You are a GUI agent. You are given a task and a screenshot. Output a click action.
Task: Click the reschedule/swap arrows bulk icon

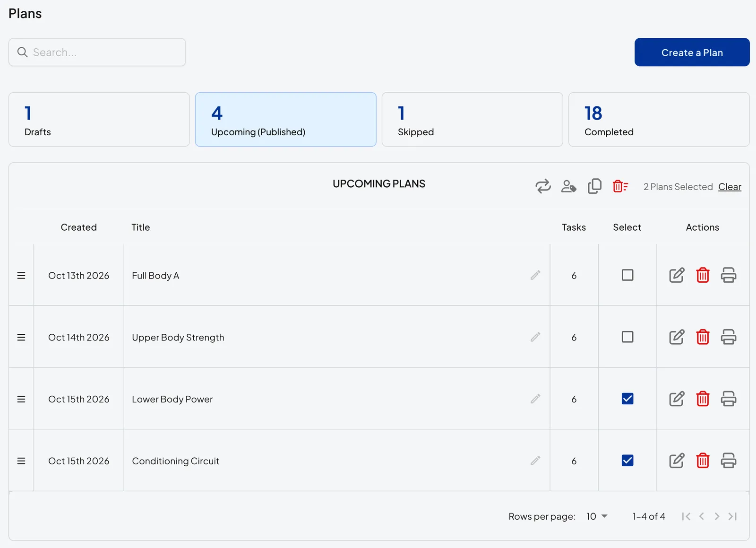[543, 186]
